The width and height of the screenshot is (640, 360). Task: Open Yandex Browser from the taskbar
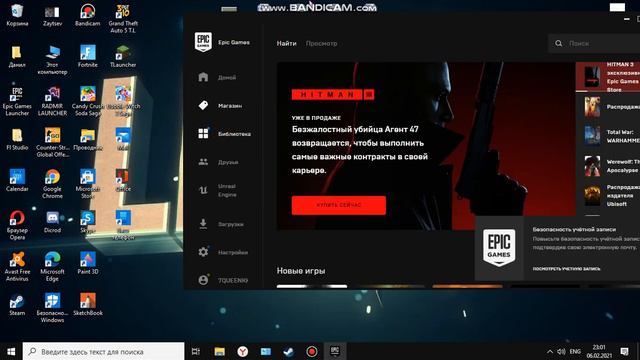242,351
